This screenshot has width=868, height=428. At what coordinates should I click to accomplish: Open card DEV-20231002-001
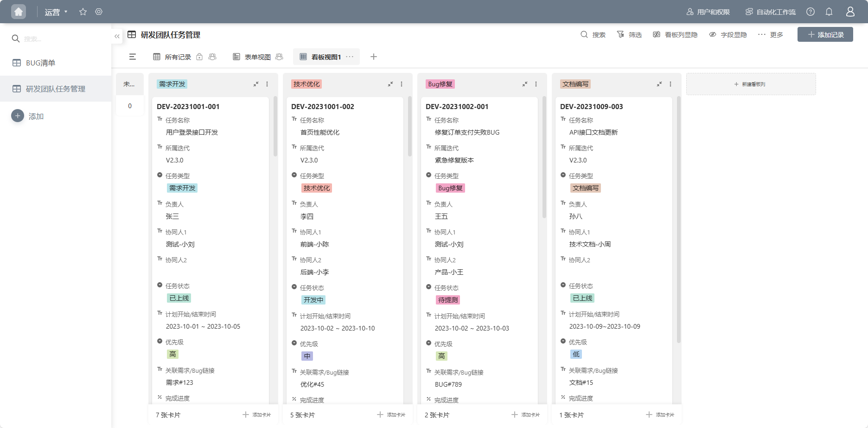point(457,106)
